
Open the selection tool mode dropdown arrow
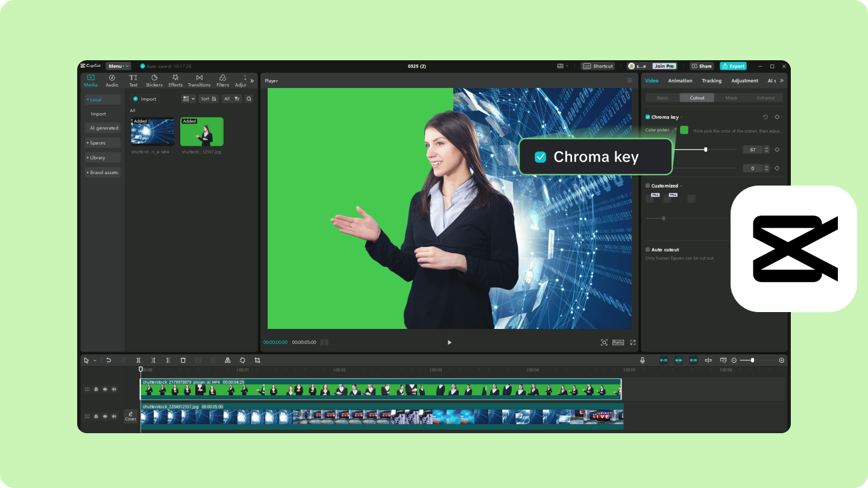pos(95,360)
